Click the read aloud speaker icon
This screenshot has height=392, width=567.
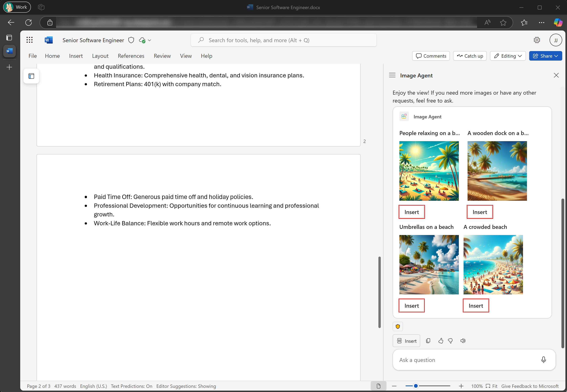[463, 341]
